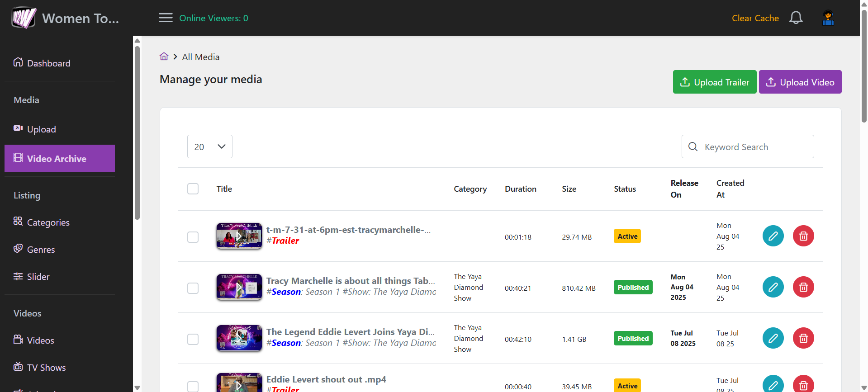Delete the Eddie Levert shout out trailer
Image resolution: width=868 pixels, height=392 pixels.
[x=803, y=384]
